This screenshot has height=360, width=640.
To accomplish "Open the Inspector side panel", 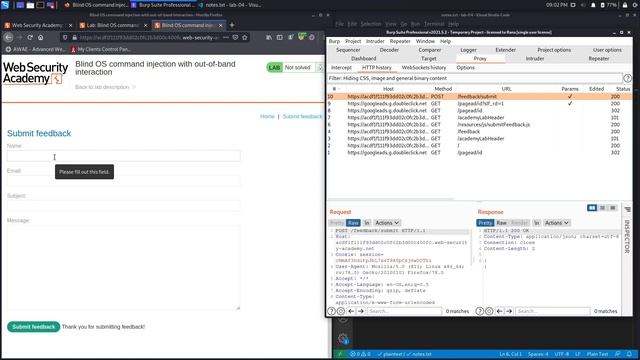I will (x=627, y=236).
